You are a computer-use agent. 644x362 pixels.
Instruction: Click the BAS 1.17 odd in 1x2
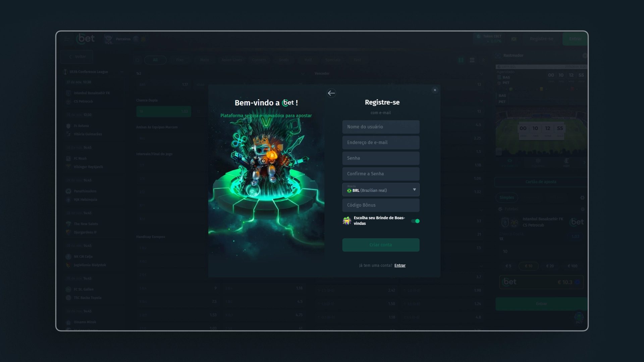pos(164,84)
